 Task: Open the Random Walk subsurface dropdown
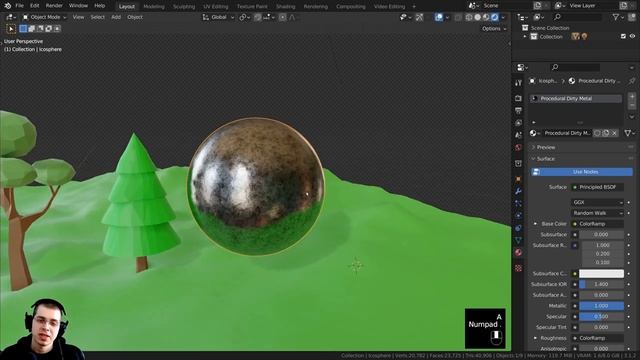tap(597, 213)
